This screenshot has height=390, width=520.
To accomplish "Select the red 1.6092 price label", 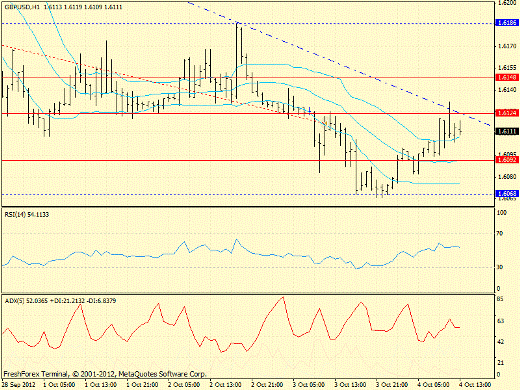I will [507, 160].
